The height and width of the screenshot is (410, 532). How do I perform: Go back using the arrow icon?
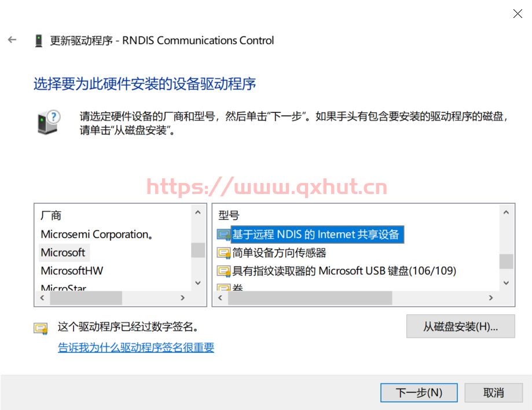coord(12,40)
